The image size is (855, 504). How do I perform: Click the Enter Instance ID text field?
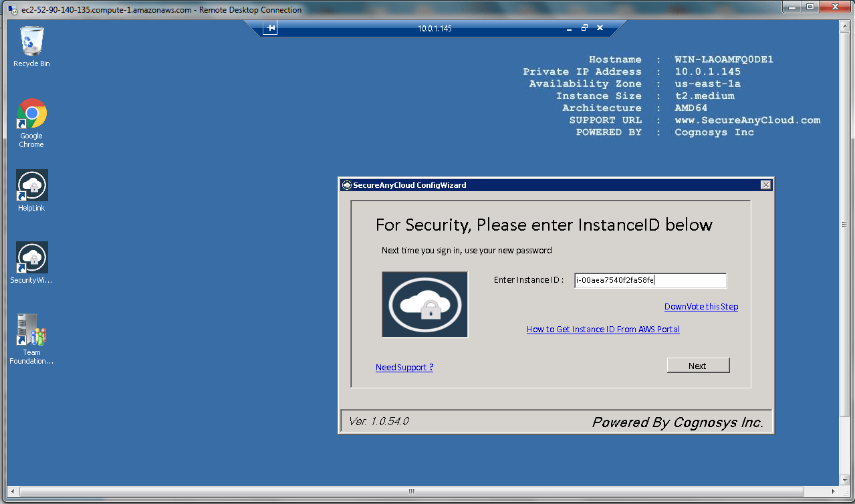(650, 281)
